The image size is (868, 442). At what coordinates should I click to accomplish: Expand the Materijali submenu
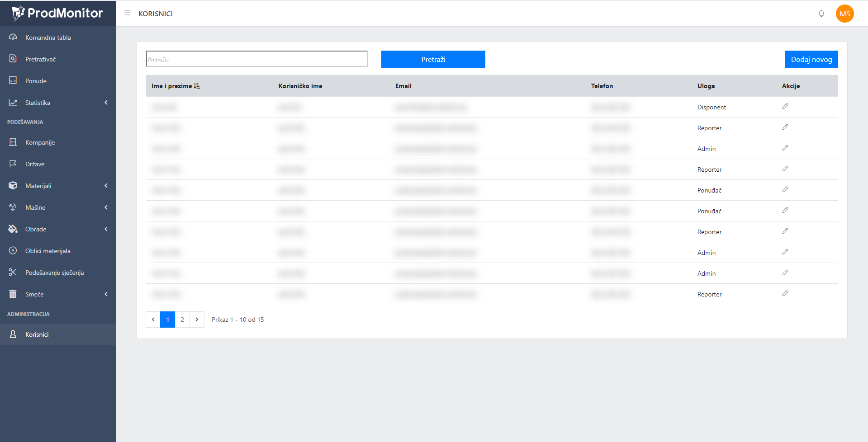tap(57, 186)
